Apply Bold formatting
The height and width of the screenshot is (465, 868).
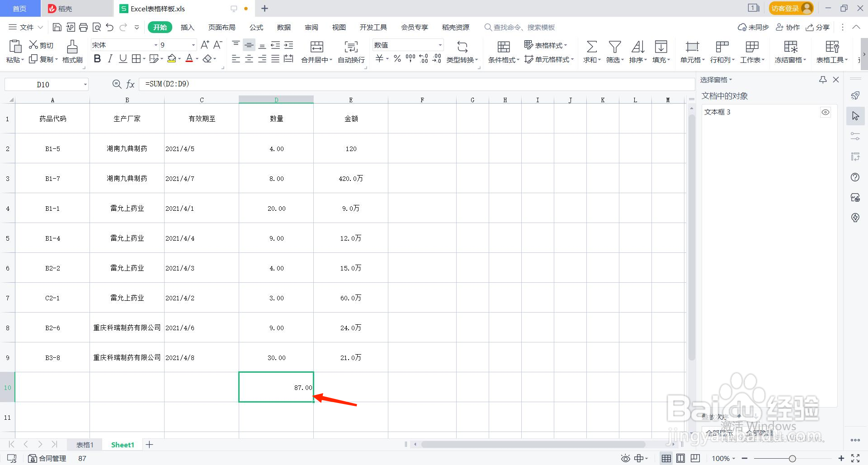pos(97,58)
